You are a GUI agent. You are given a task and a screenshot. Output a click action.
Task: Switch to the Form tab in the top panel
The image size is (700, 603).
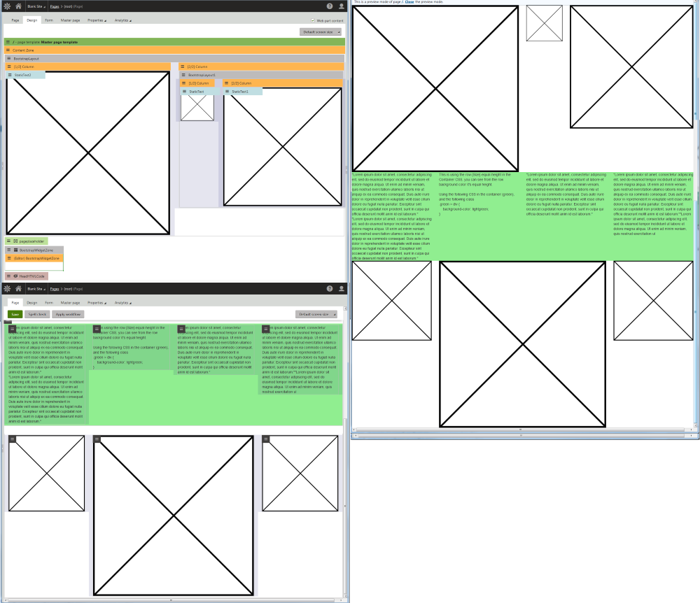pos(49,21)
